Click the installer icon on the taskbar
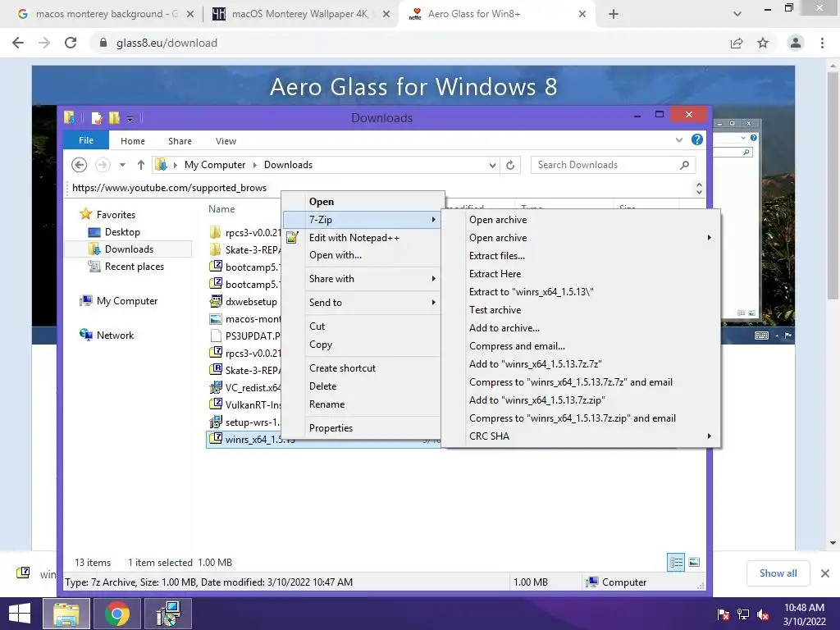 (x=167, y=614)
